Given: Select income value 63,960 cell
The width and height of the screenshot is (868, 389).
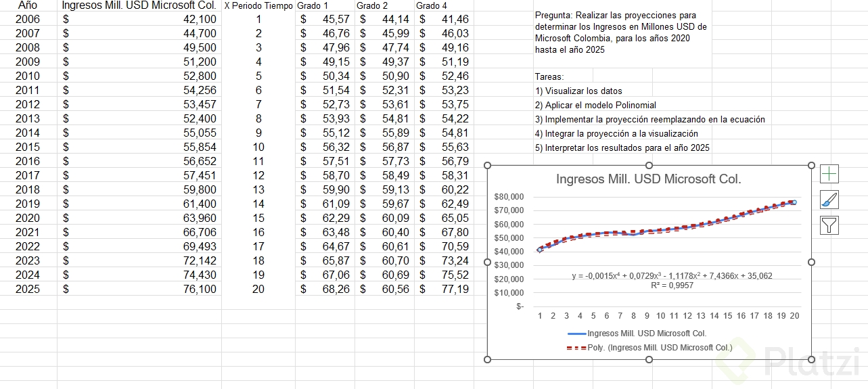Looking at the screenshot, I should click(x=139, y=218).
